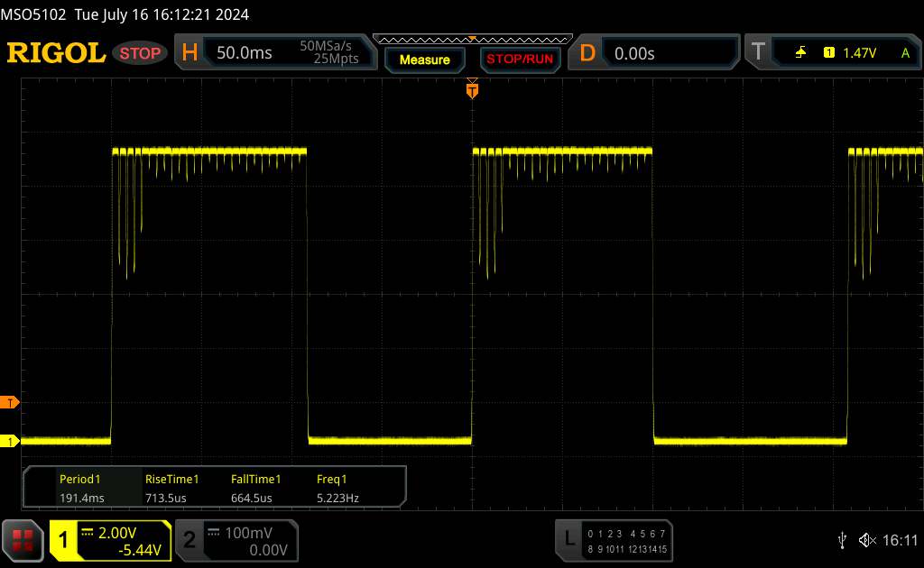The width and height of the screenshot is (924, 568).
Task: Open the trigger level 1.47V setting
Action: [x=860, y=53]
